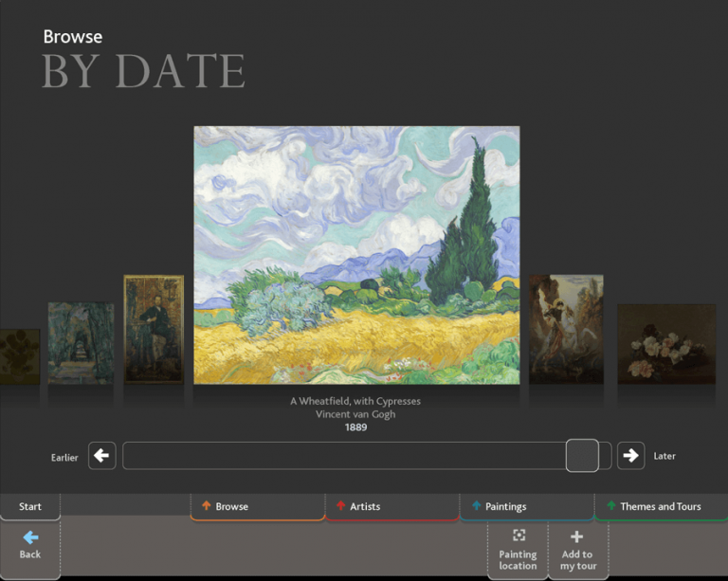Click the Later right arrow button
This screenshot has height=581, width=728.
point(630,456)
